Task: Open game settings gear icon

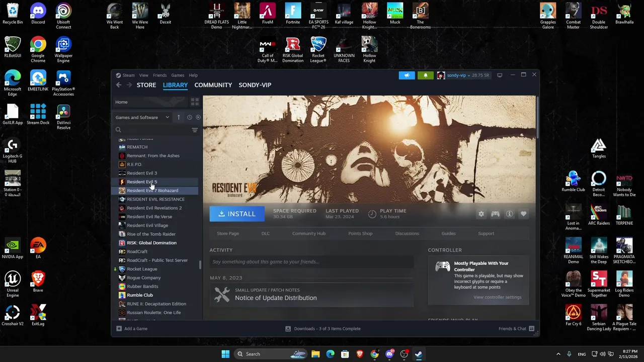Action: 481,214
